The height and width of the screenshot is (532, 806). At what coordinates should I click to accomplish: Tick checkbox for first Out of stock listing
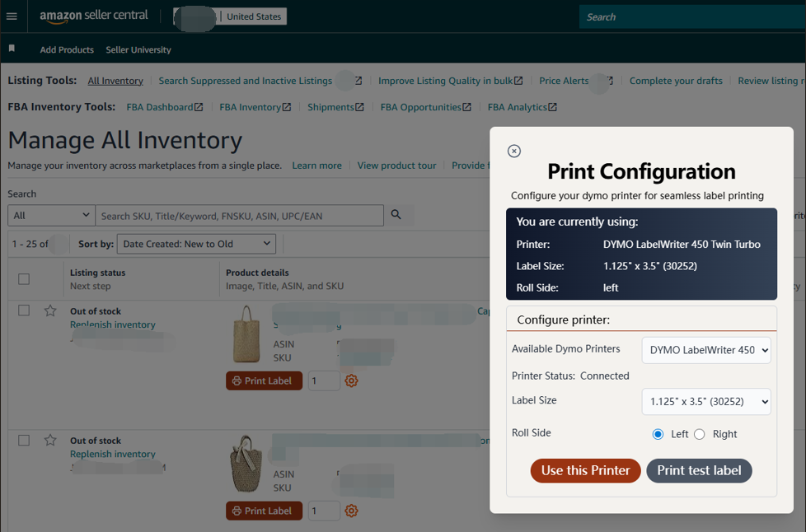coord(24,310)
